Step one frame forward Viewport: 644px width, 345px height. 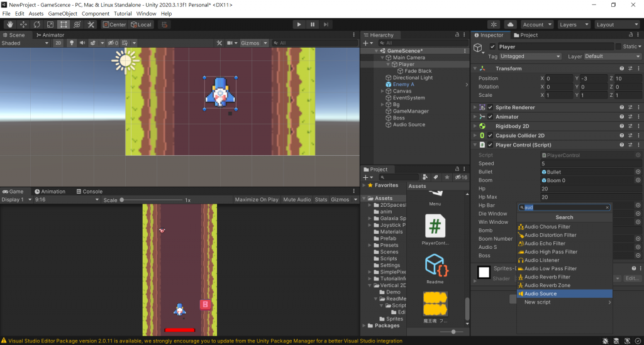click(x=326, y=25)
